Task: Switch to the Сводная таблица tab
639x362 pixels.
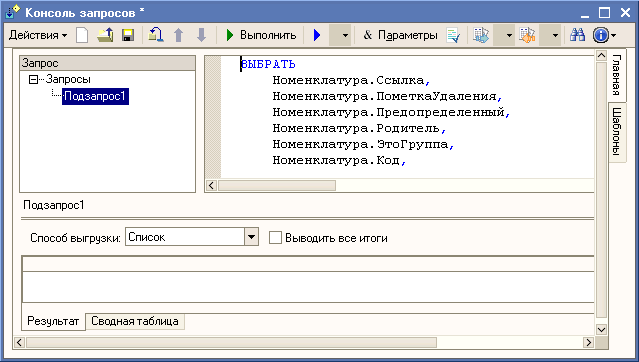Action: 135,321
